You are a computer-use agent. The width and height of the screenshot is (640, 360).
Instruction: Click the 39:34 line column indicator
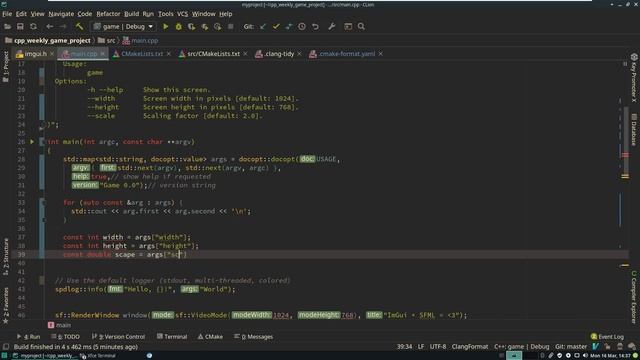pyautogui.click(x=404, y=347)
